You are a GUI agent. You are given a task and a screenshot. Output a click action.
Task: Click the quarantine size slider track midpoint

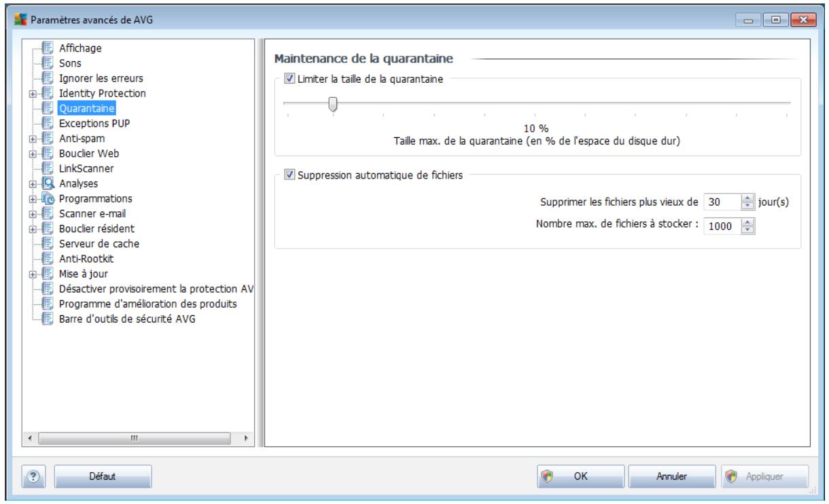[537, 103]
